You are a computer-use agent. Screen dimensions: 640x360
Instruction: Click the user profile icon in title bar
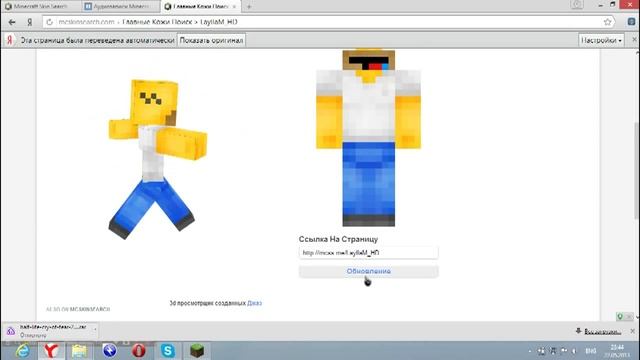click(577, 4)
